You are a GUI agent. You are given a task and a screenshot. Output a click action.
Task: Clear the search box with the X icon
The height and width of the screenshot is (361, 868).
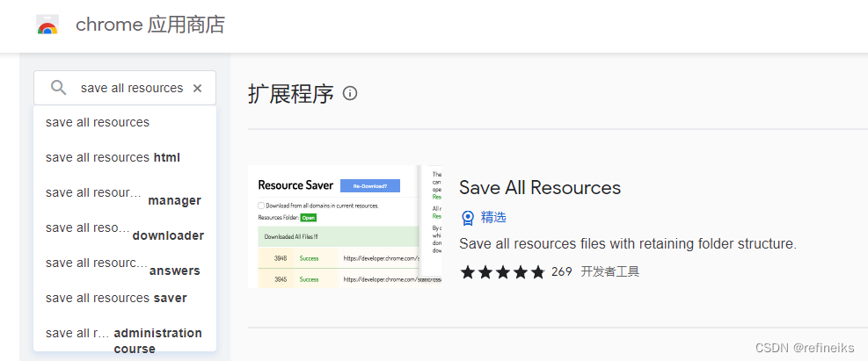pos(197,88)
